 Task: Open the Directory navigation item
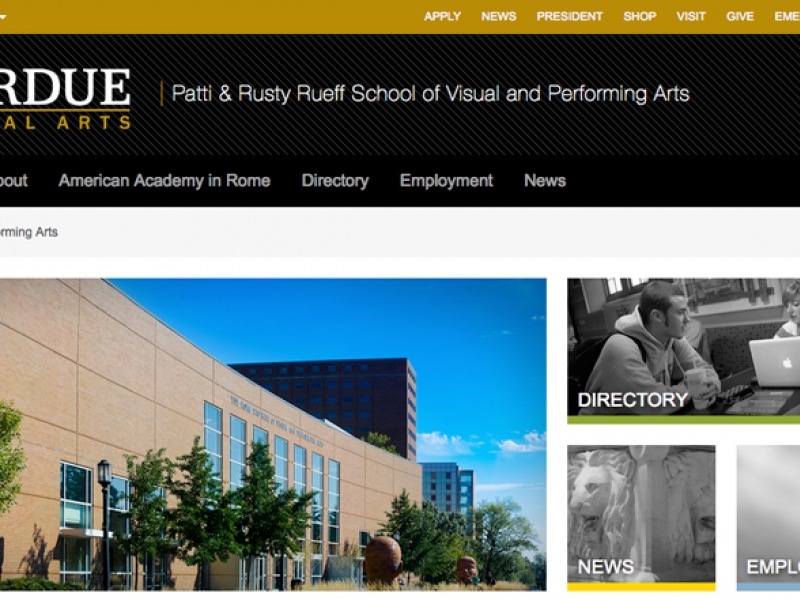point(335,181)
